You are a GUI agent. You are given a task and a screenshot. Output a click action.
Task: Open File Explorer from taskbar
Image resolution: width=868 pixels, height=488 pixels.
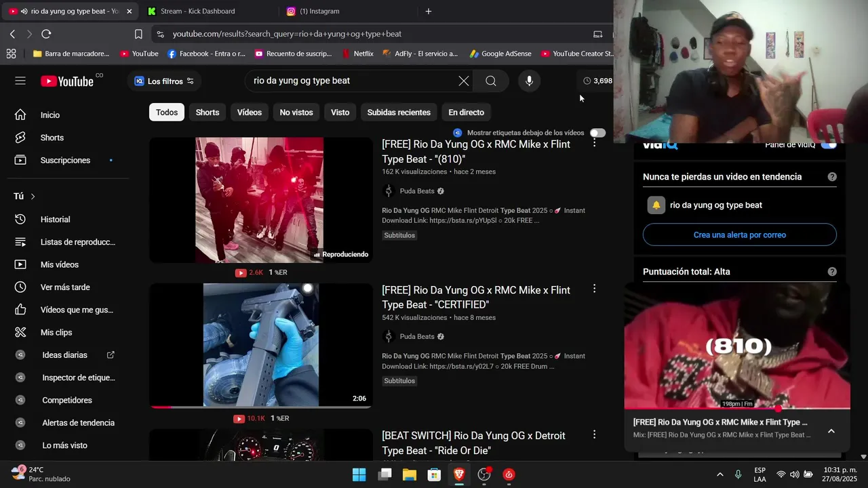point(410,474)
